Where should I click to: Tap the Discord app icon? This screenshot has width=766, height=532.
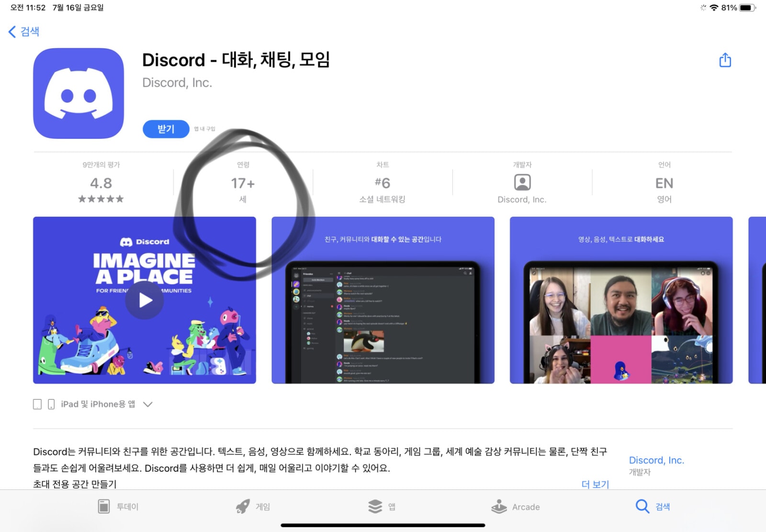click(79, 93)
